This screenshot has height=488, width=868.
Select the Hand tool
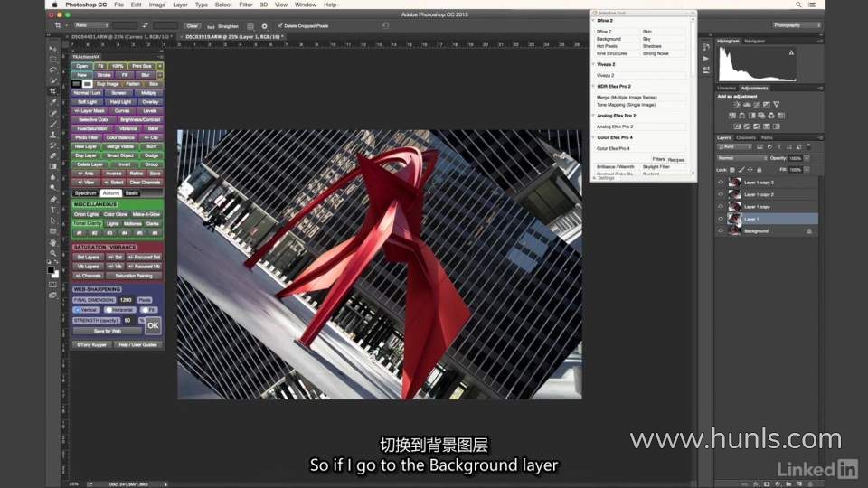[x=53, y=242]
